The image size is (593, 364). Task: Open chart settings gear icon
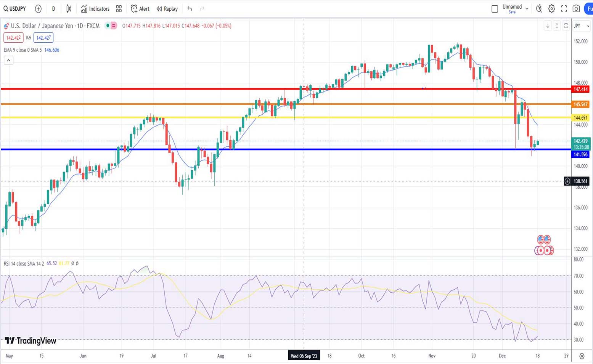coord(551,9)
